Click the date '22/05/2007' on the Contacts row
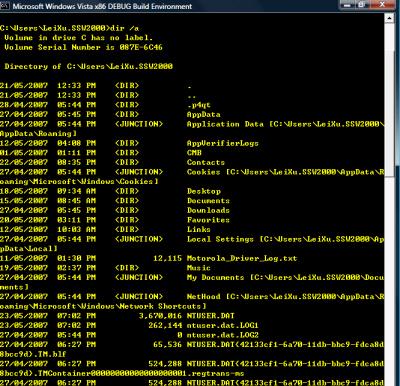Screen dimensions: 400x386 (x=24, y=162)
